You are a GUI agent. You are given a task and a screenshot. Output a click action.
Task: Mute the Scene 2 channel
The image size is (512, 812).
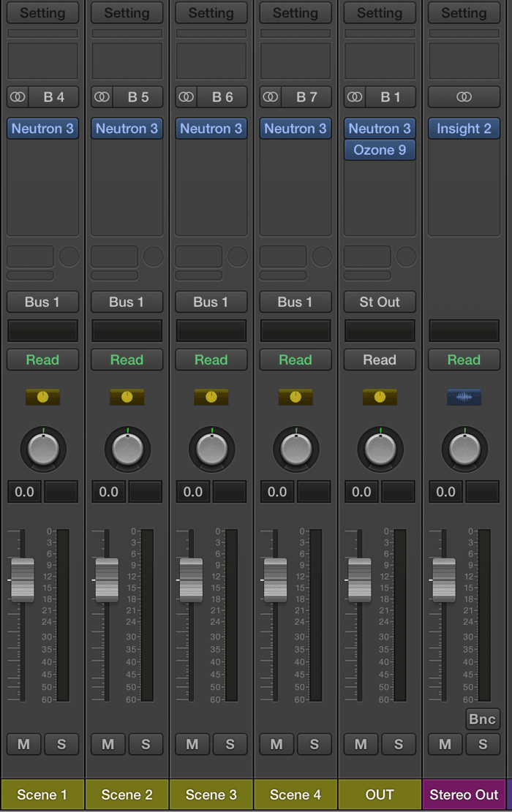click(x=108, y=744)
